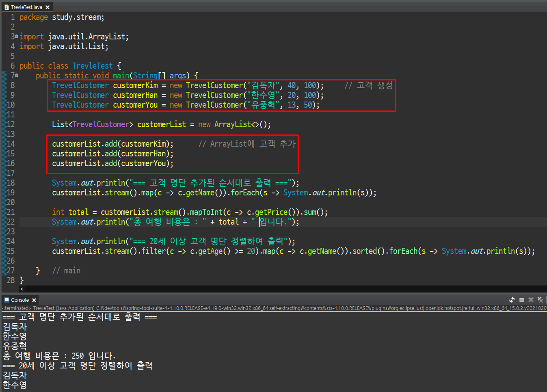
Task: Click the editor horizontal scrollbar left arrow
Action: (22, 289)
